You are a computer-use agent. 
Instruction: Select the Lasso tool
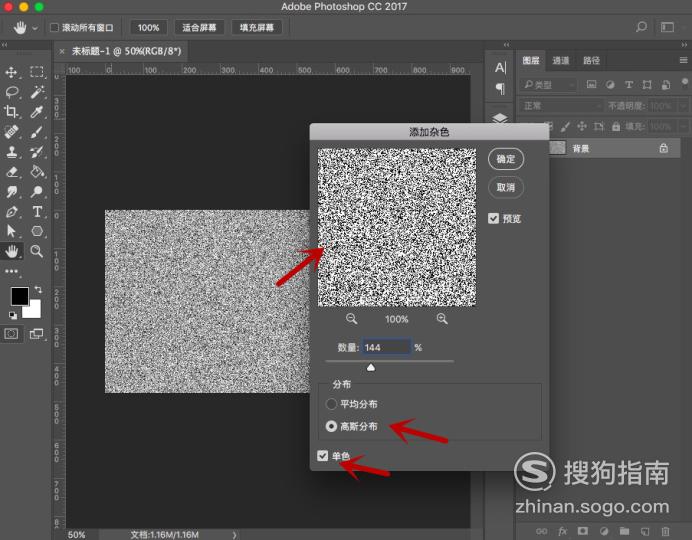point(11,92)
